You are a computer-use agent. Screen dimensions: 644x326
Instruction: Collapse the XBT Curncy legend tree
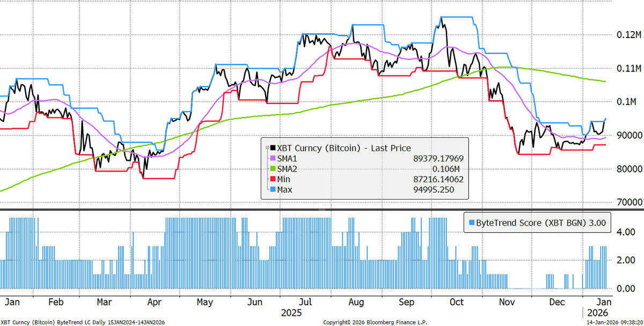(266, 148)
